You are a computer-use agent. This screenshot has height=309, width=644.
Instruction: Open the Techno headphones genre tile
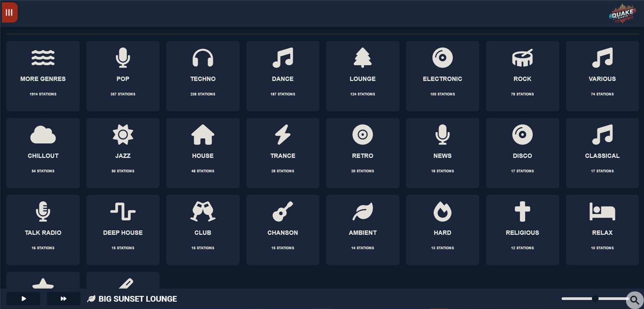tap(203, 76)
